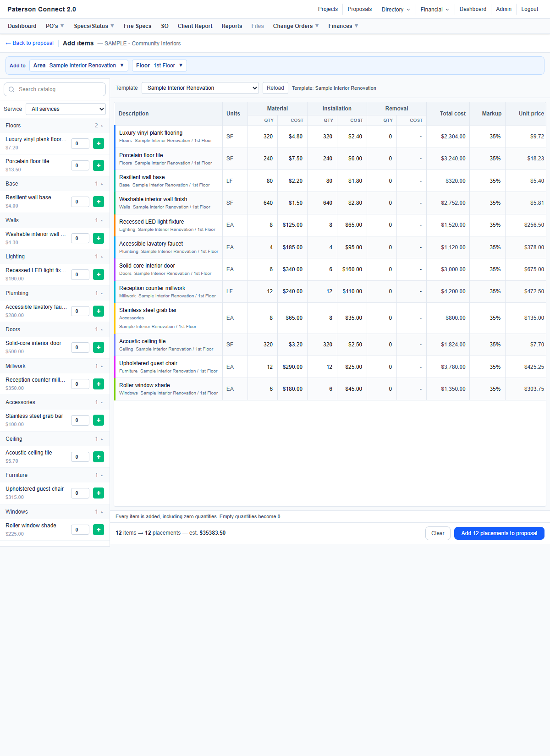Open the Service filter dropdown
This screenshot has width=550, height=756.
click(x=66, y=109)
